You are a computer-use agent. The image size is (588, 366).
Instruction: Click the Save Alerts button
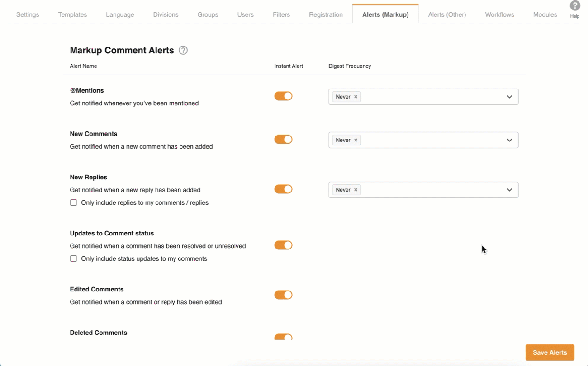550,352
